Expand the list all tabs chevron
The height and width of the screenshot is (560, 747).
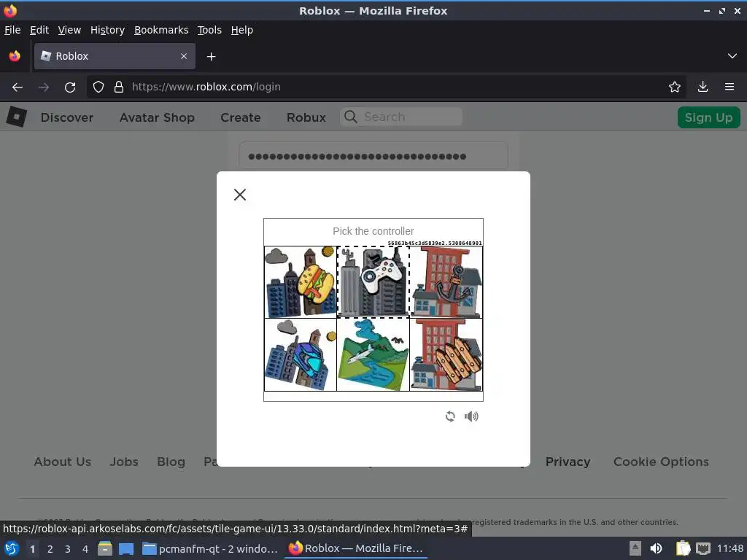pyautogui.click(x=732, y=56)
